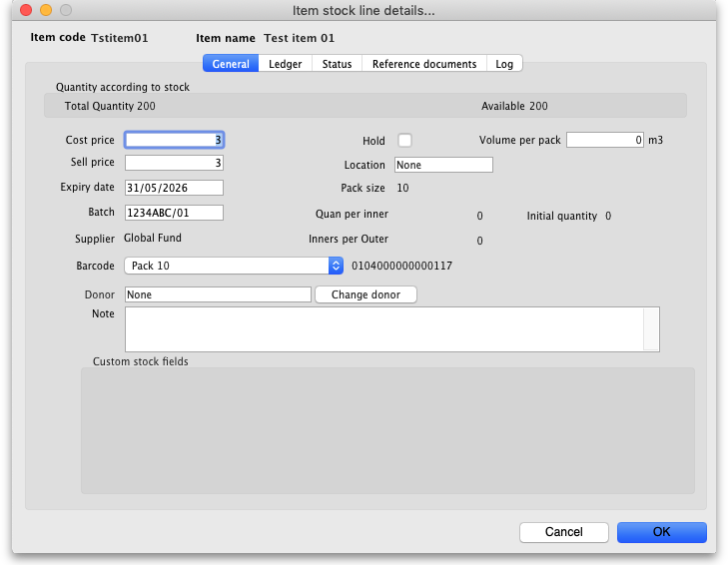Open the Log tab

(x=504, y=64)
